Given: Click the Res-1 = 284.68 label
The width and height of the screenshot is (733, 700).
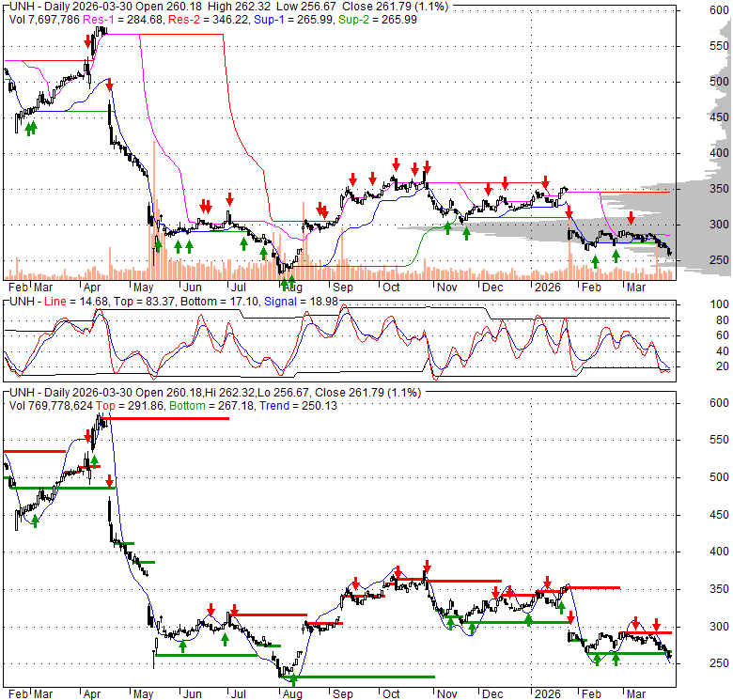Looking at the screenshot, I should tap(133, 18).
